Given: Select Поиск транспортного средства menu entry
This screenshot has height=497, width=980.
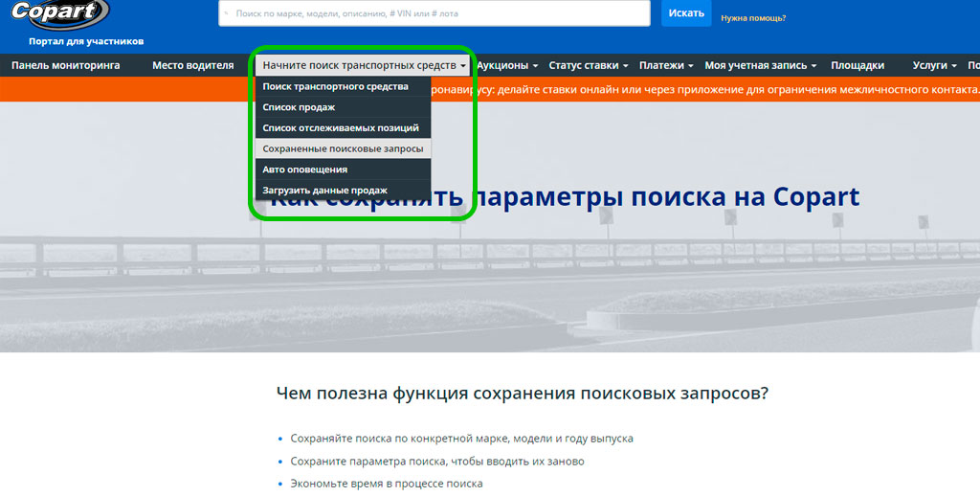Looking at the screenshot, I should point(344,86).
